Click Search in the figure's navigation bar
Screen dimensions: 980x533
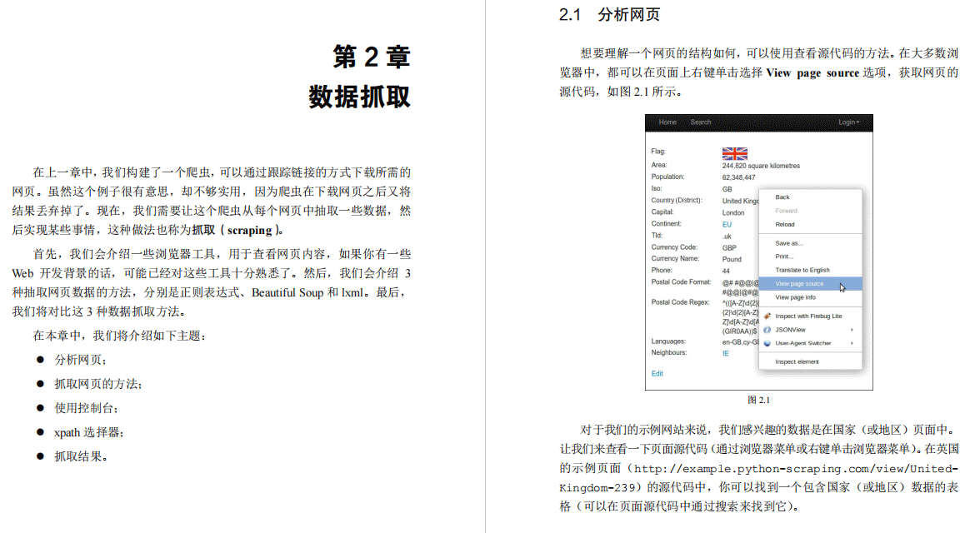[x=701, y=122]
